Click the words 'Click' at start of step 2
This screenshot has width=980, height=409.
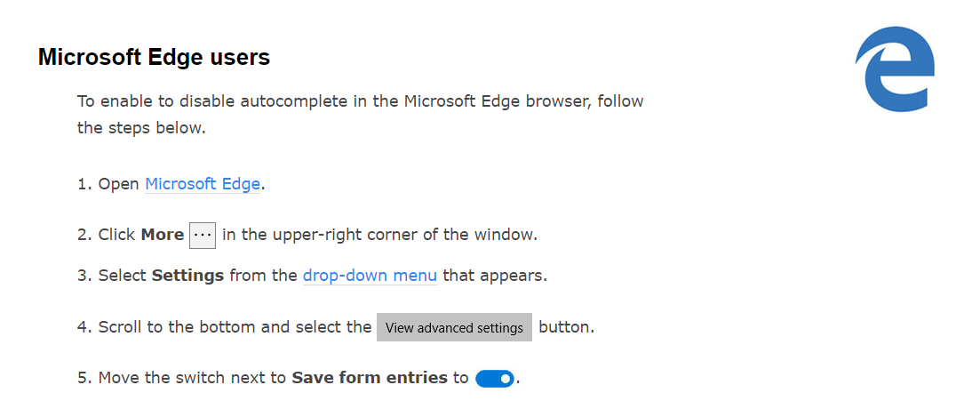click(116, 236)
